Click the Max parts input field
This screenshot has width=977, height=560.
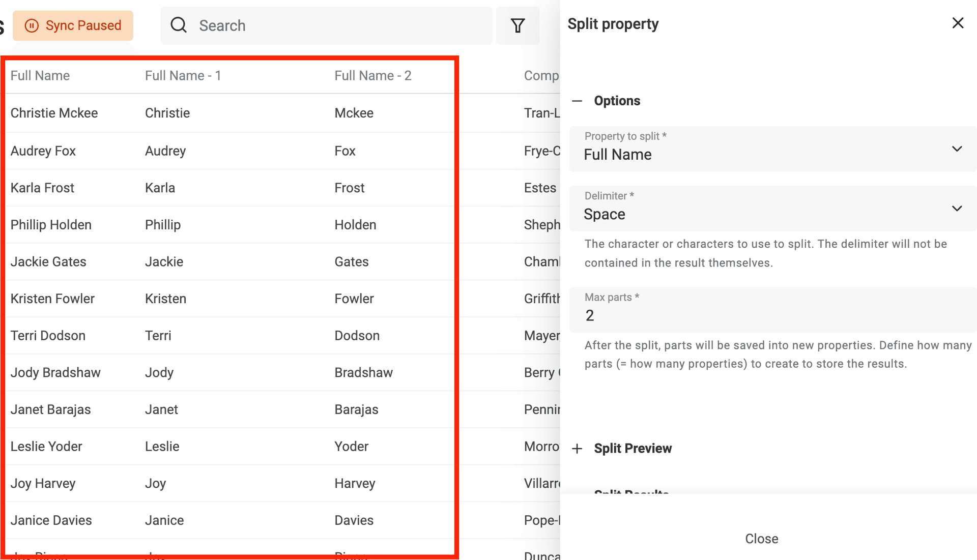click(773, 315)
